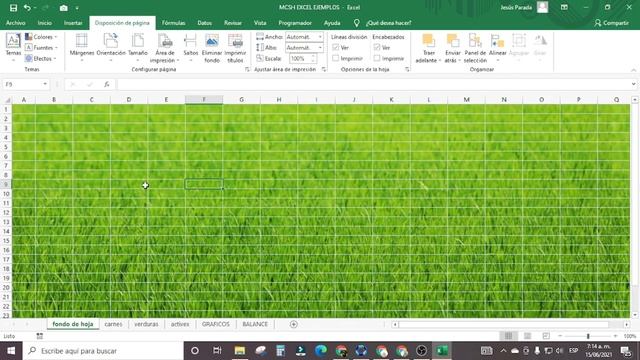The image size is (640, 360).
Task: Adjust the Escala percentage stepper
Action: point(313,59)
